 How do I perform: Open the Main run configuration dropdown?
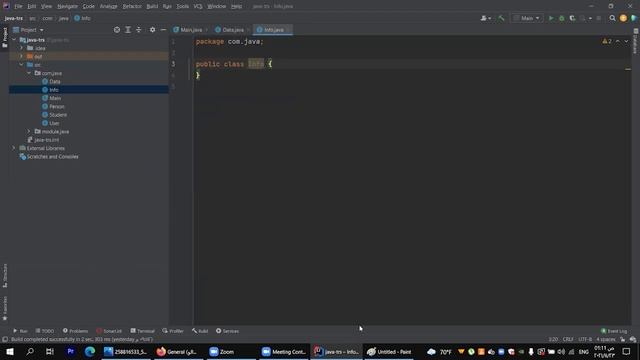click(527, 18)
